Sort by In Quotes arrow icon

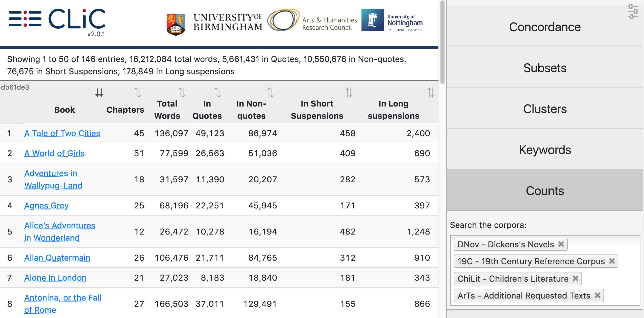(x=217, y=92)
